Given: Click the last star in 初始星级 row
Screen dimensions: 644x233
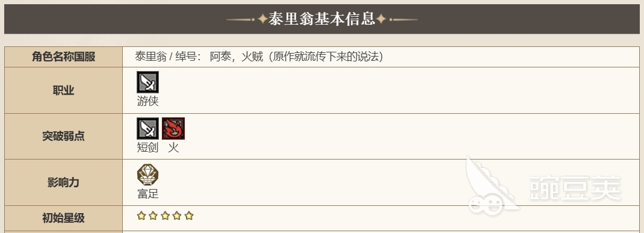Looking at the screenshot, I should click(x=189, y=216).
